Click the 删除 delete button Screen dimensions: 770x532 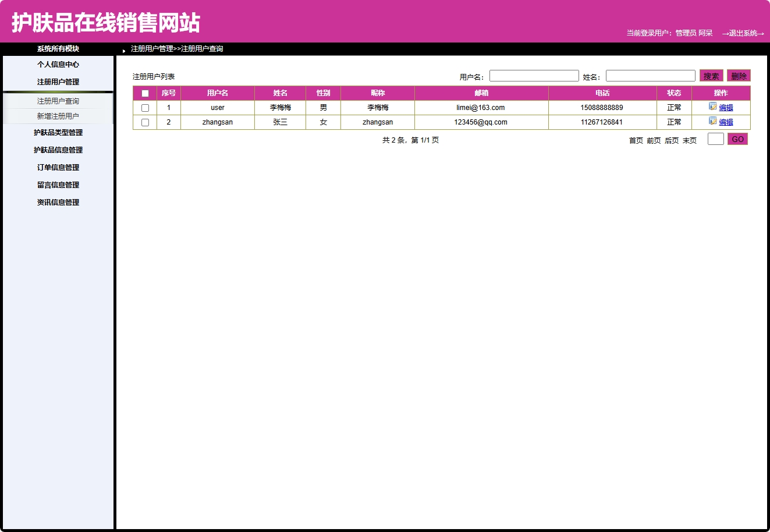pos(739,75)
